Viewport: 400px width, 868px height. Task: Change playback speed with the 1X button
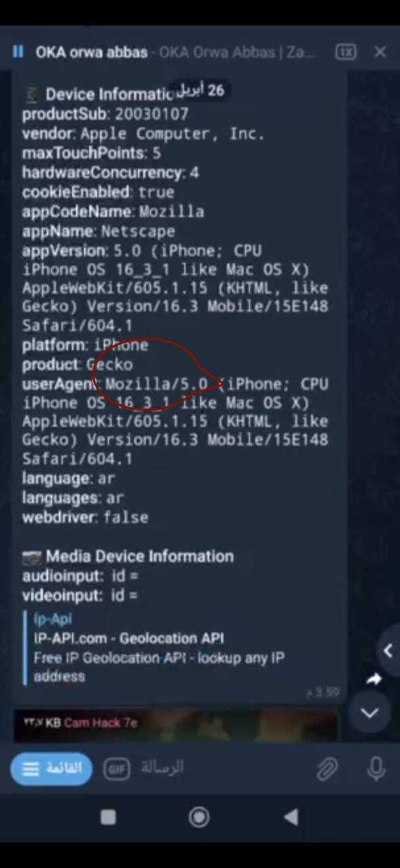[x=346, y=52]
